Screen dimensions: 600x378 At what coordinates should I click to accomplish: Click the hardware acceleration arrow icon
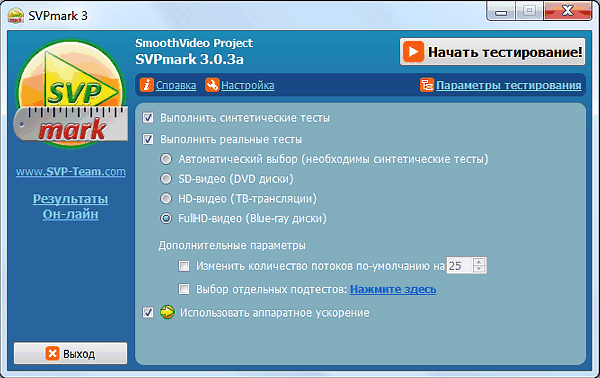[167, 312]
